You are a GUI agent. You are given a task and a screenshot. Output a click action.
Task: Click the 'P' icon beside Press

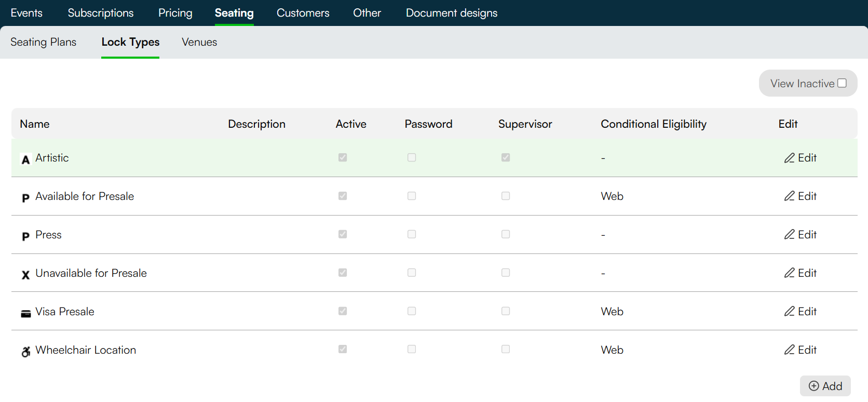click(25, 236)
